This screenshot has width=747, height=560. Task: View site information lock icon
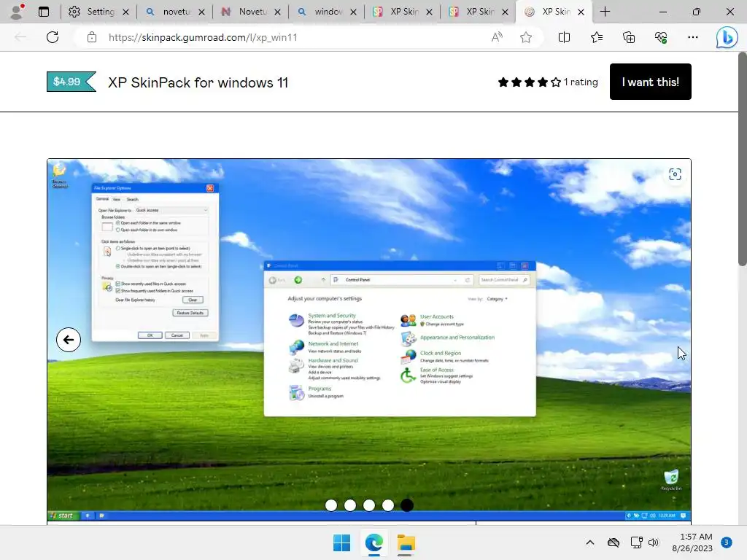click(x=92, y=37)
